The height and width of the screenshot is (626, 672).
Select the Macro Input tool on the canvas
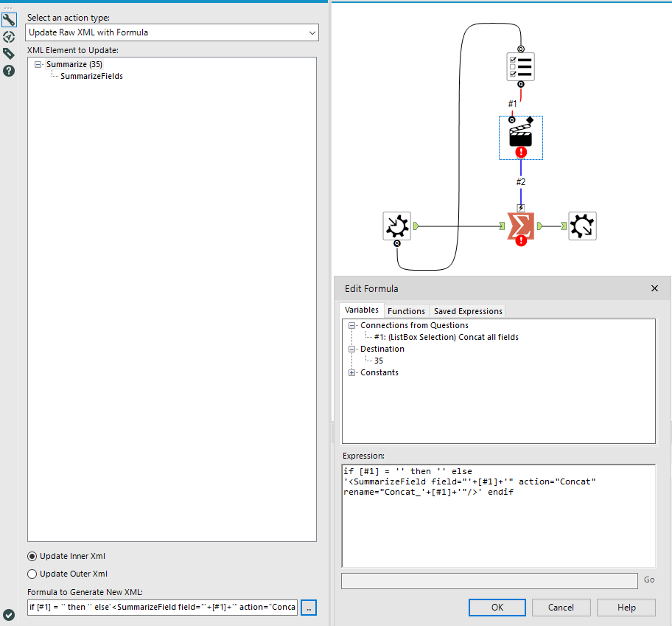click(396, 226)
